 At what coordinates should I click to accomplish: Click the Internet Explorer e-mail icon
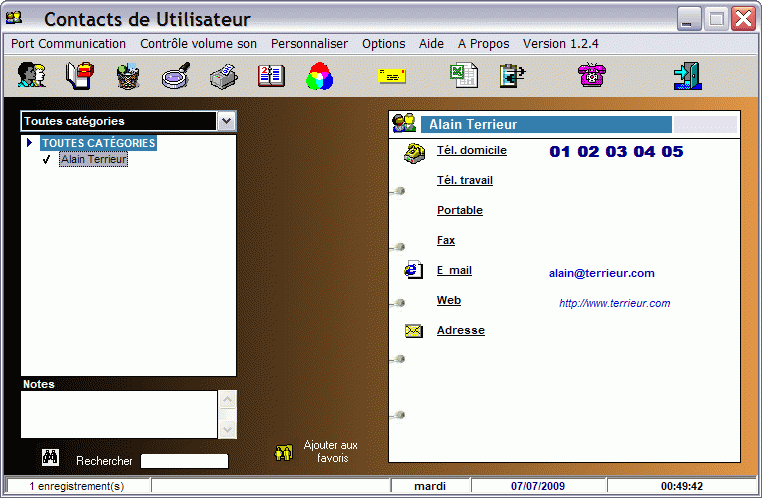[414, 270]
